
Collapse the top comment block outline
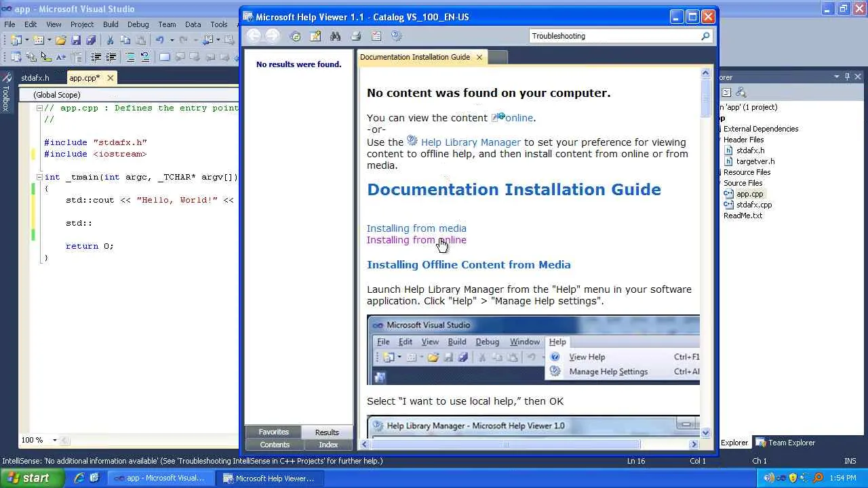pos(39,108)
